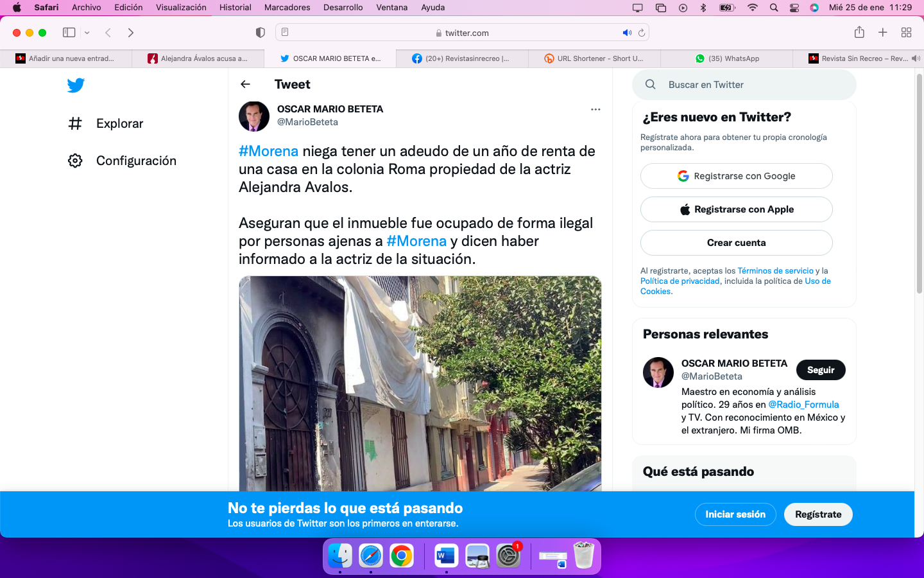
Task: Expand the sidebar dropdown chevron
Action: pyautogui.click(x=87, y=33)
